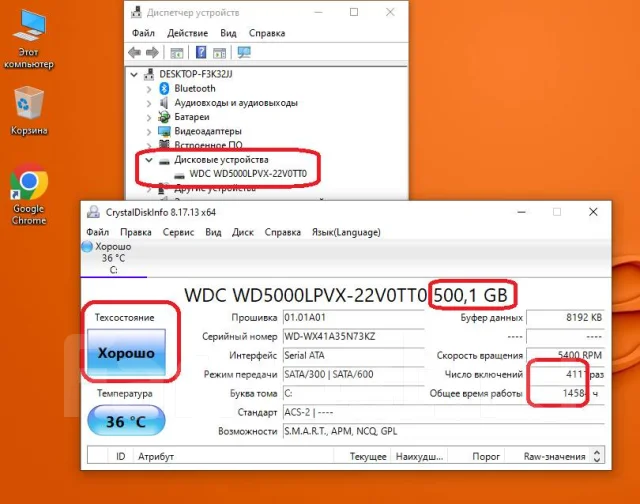Image resolution: width=640 pixels, height=504 pixels.
Task: Click the Батареи battery icon in device tree
Action: pyautogui.click(x=164, y=117)
